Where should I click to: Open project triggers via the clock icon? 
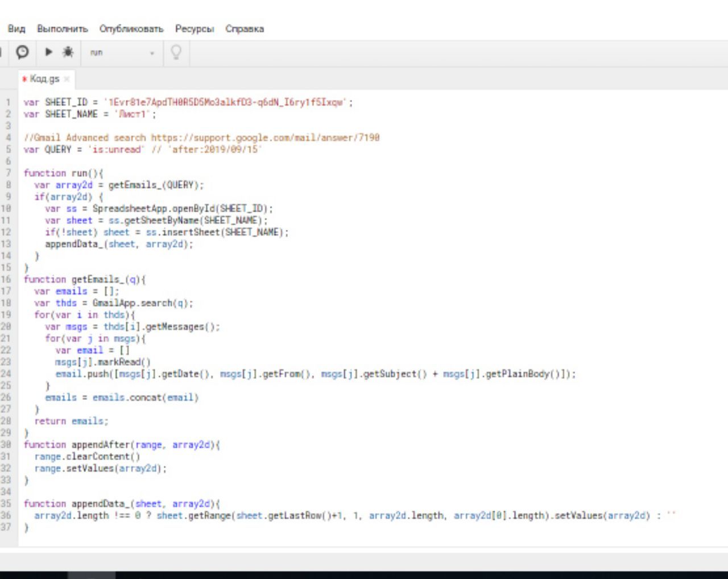(22, 52)
